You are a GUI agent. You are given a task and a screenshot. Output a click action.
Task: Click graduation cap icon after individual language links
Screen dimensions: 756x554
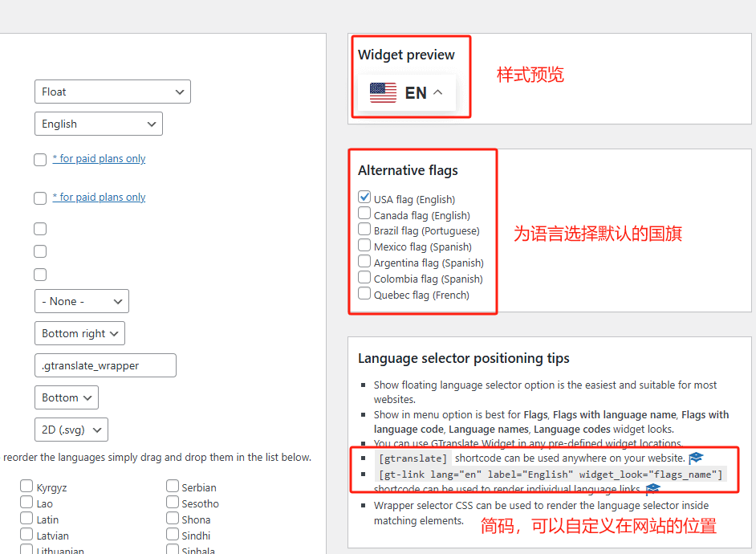click(652, 489)
